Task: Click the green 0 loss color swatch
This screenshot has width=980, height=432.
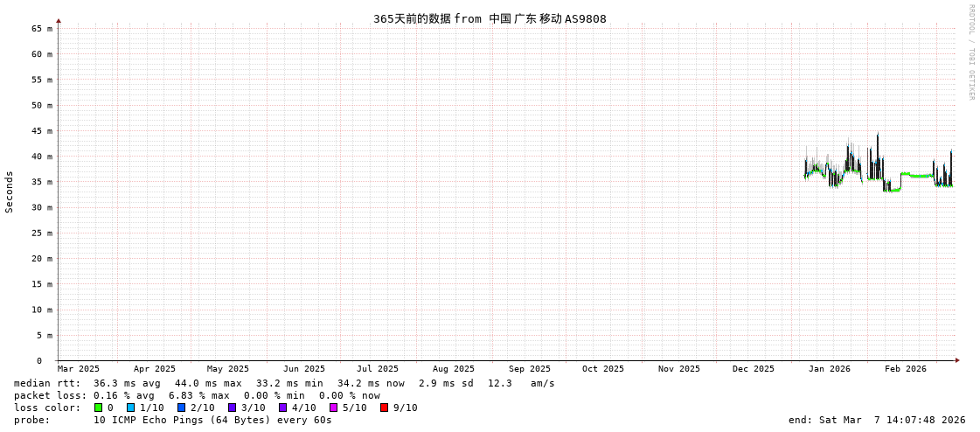Action: (99, 408)
